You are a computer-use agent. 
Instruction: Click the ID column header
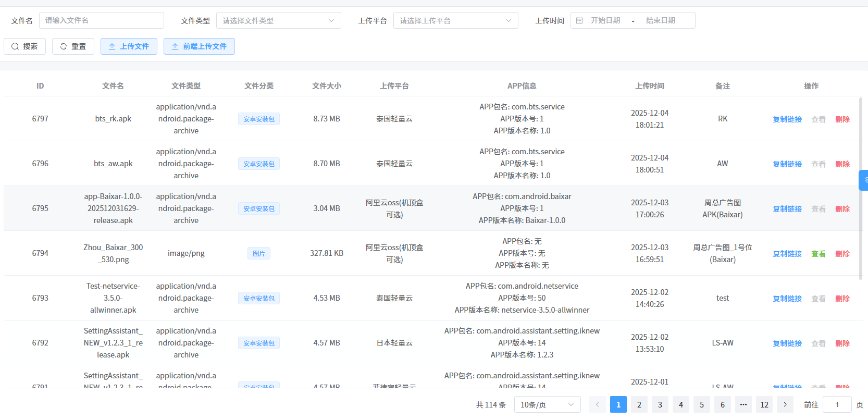(40, 86)
